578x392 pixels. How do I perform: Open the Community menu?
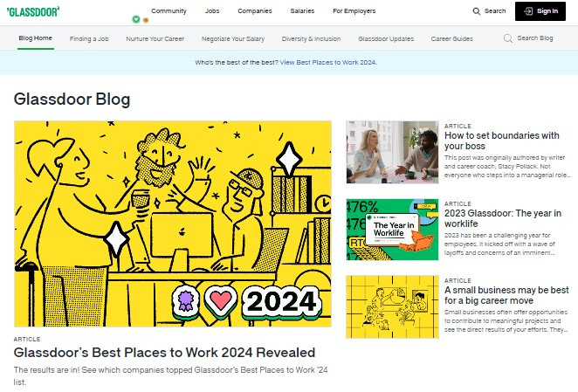[x=169, y=11]
